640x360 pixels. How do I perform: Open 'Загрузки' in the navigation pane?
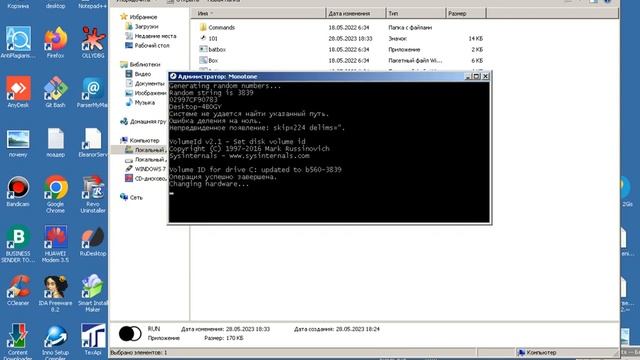click(142, 27)
